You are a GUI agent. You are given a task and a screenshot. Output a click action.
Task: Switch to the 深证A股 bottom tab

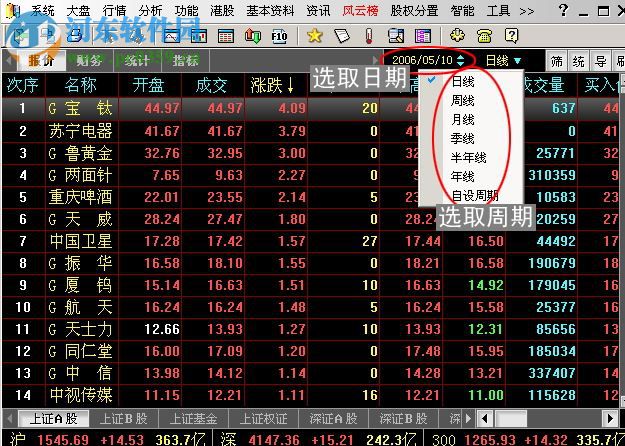tap(333, 418)
